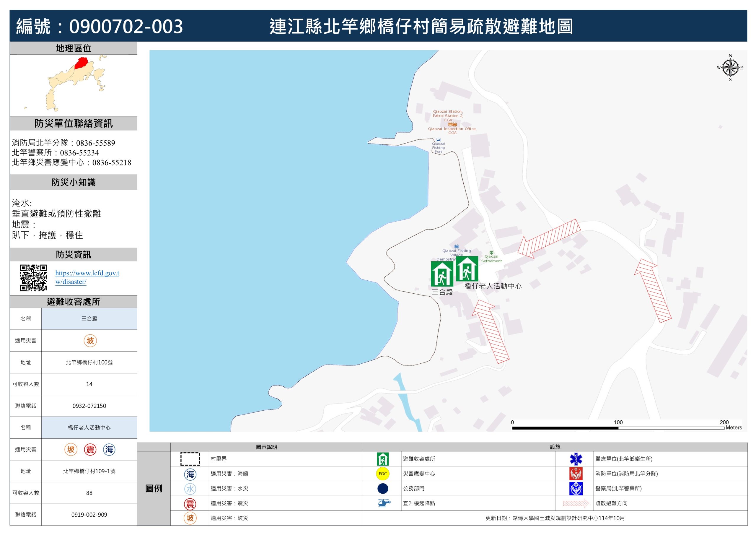The image size is (756, 535).
Task: Click the flood 水 legend symbol
Action: [190, 489]
